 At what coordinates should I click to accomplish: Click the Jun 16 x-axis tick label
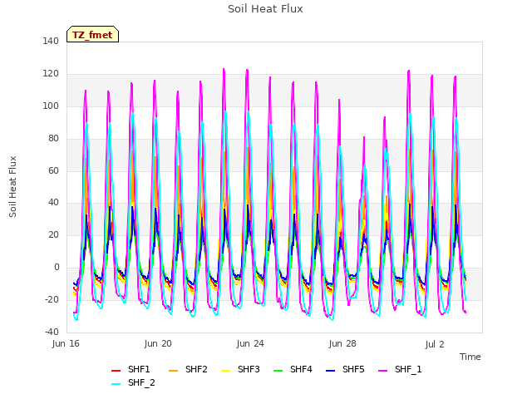click(x=66, y=343)
